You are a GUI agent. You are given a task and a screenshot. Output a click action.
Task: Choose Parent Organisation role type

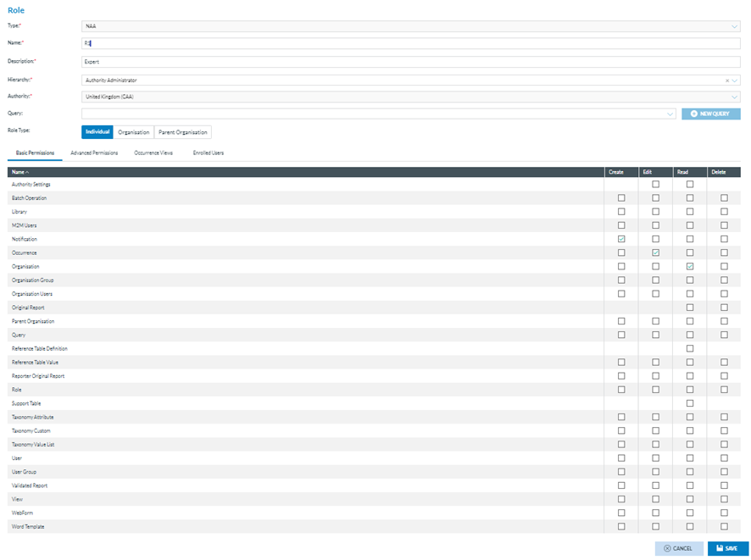(x=182, y=132)
